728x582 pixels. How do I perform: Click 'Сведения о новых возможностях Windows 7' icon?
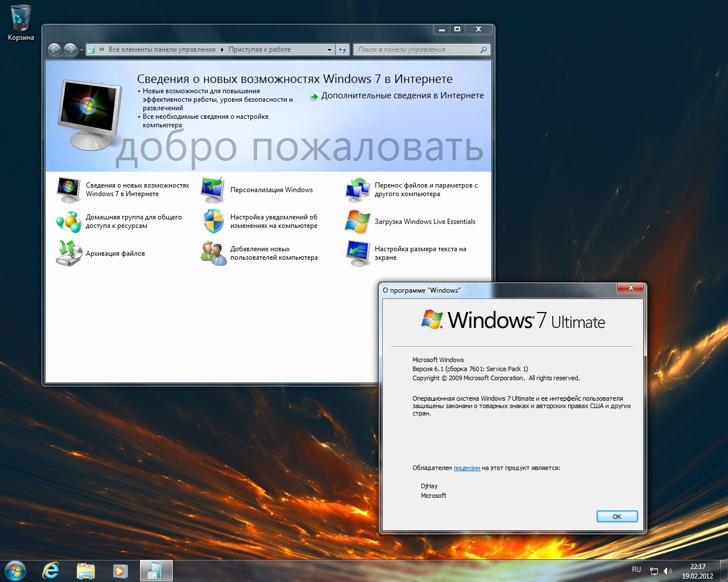(69, 190)
